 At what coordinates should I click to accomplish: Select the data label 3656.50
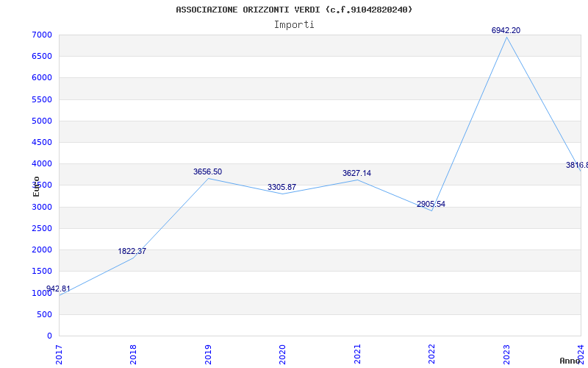coord(207,171)
